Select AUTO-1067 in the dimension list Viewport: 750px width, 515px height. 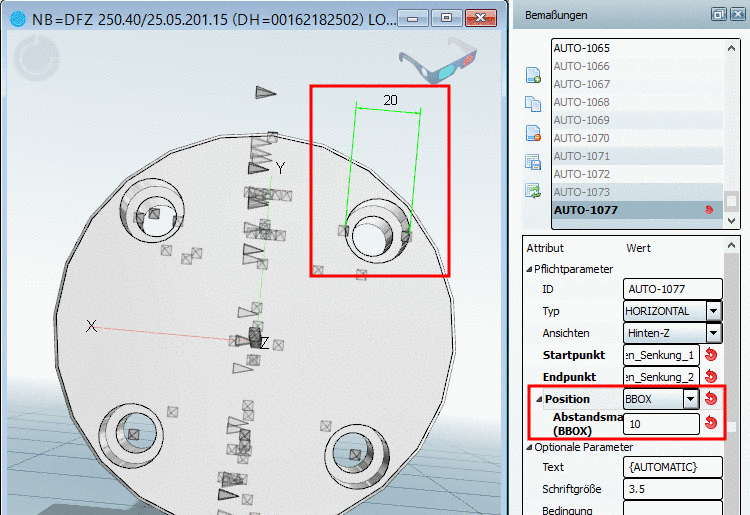point(637,84)
